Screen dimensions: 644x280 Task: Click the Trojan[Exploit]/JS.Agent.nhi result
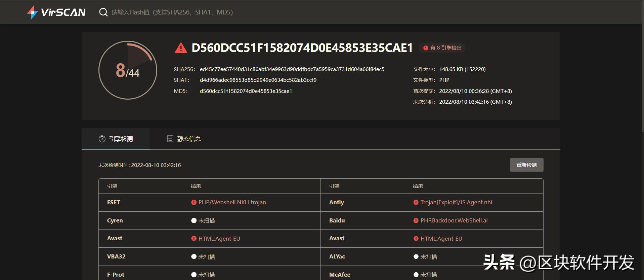coord(456,202)
